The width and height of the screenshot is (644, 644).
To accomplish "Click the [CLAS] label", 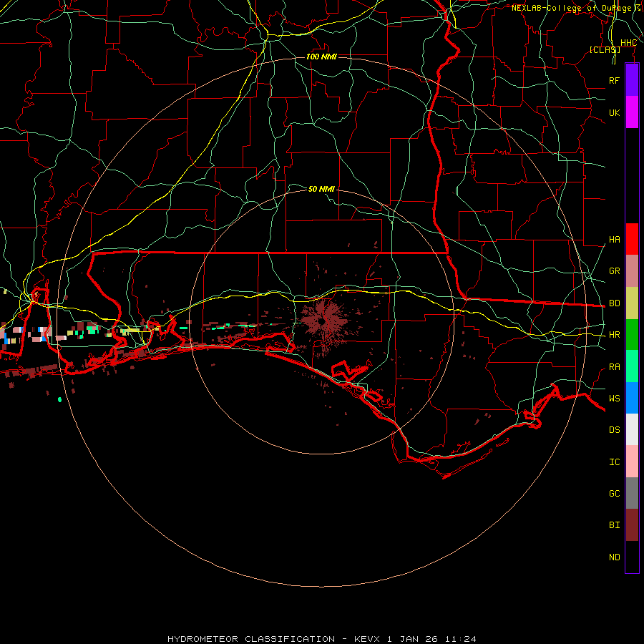I will click(605, 50).
